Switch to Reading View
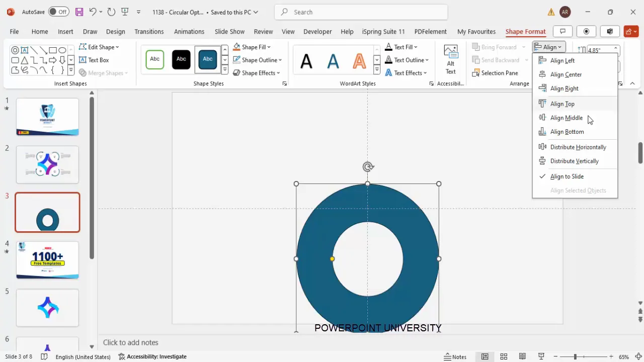 [523, 356]
